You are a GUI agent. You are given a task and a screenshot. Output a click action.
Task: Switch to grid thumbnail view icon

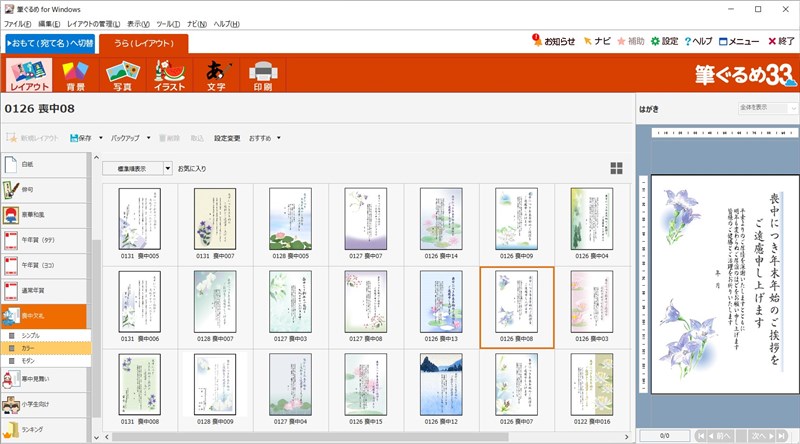click(616, 168)
